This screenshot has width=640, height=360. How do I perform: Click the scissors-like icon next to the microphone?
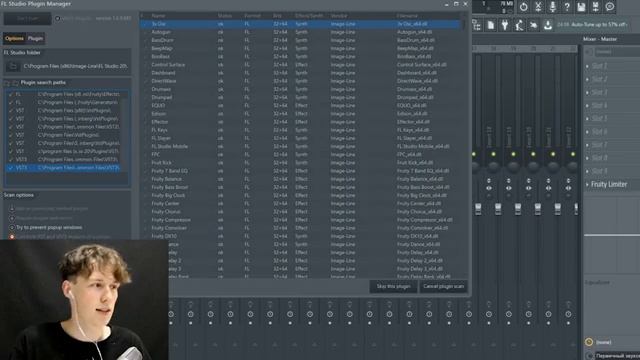538,7
